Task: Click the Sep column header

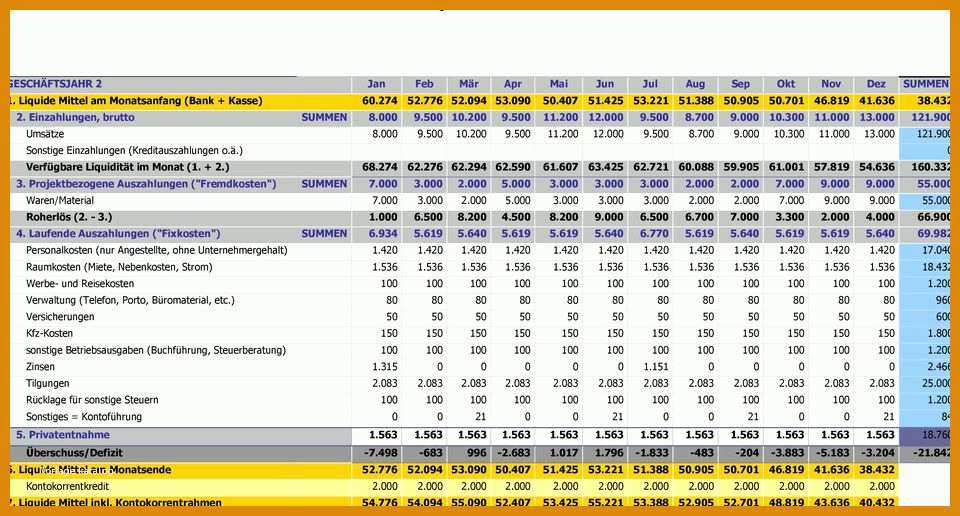Action: (740, 84)
